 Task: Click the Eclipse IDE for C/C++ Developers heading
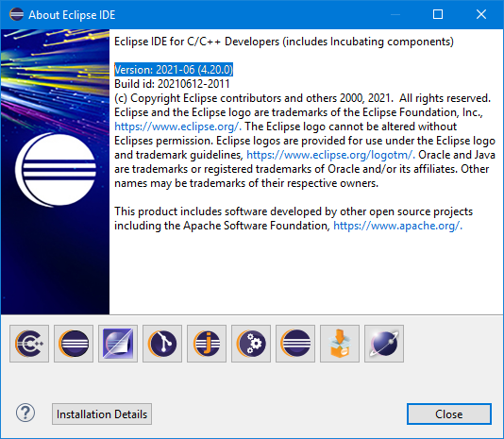click(284, 42)
